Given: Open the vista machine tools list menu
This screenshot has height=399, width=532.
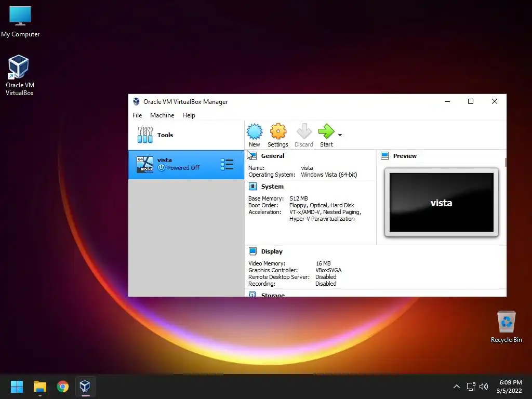Looking at the screenshot, I should pyautogui.click(x=227, y=165).
